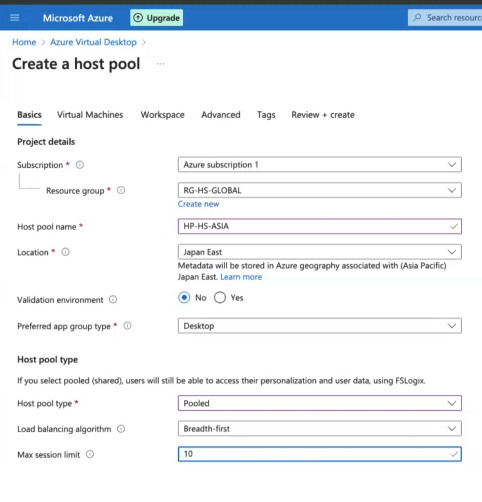482x502 pixels.
Task: Select No for Validation environment
Action: (x=184, y=297)
